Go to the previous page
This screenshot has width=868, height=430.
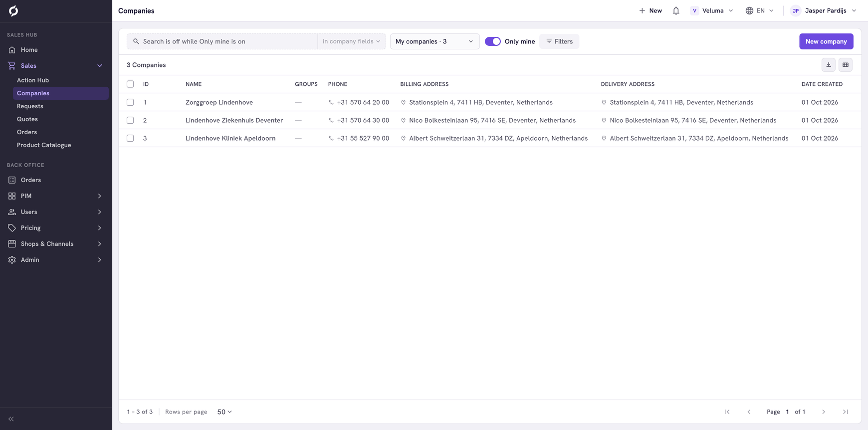pos(749,412)
